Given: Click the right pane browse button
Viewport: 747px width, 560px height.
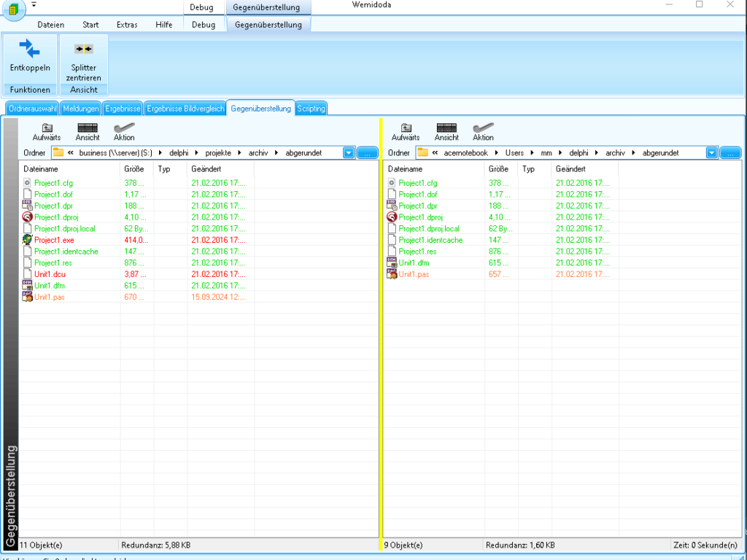Looking at the screenshot, I should point(730,153).
